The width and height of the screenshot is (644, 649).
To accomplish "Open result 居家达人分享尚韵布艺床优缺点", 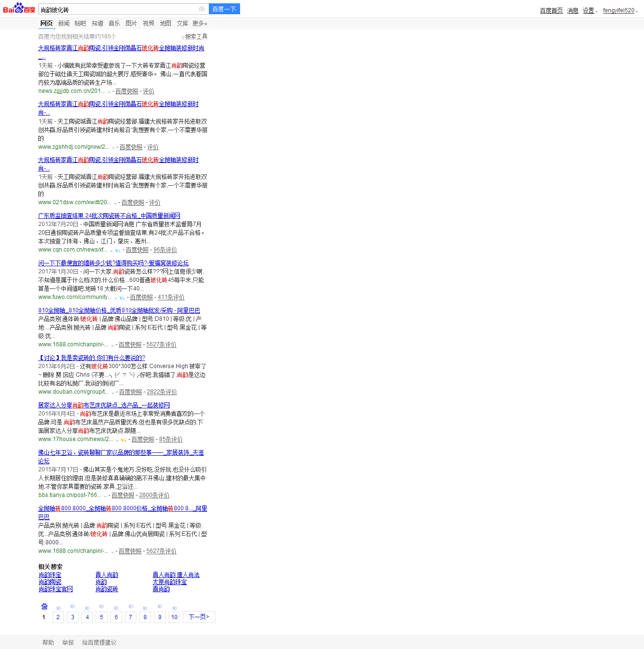I will [x=104, y=405].
